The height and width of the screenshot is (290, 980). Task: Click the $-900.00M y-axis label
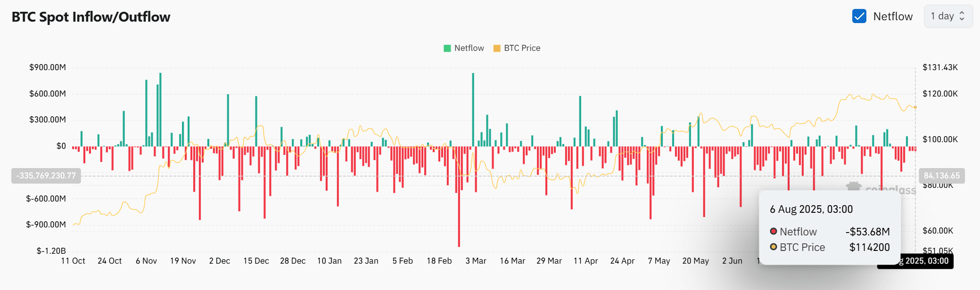click(x=46, y=225)
